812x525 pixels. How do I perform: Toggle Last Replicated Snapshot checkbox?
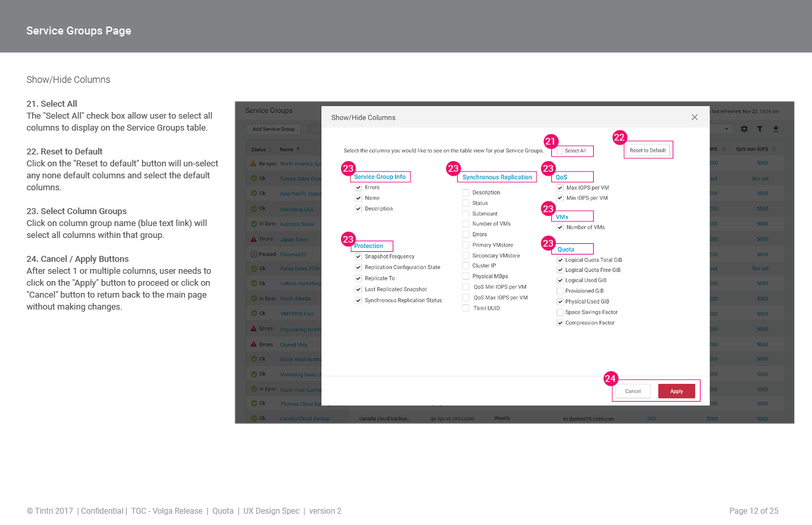(358, 289)
